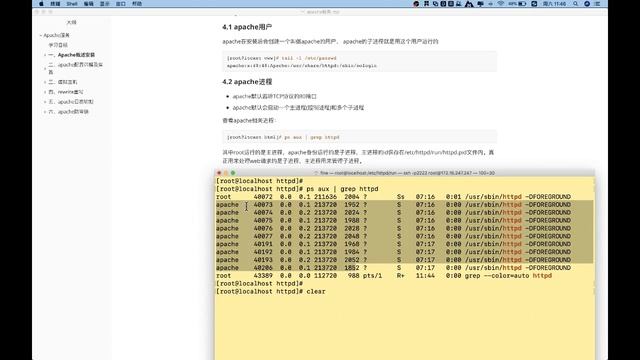Click the ps aux | grep httpd code block in document

tap(360, 137)
